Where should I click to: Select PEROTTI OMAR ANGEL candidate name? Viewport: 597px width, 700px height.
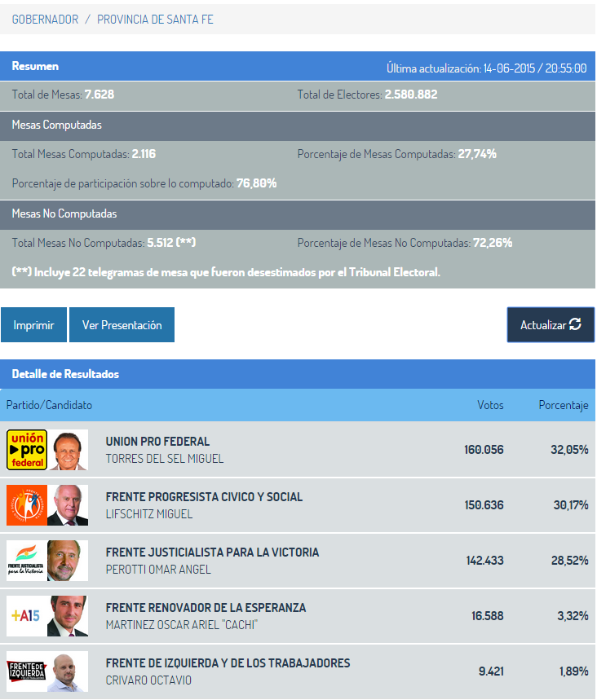point(158,569)
